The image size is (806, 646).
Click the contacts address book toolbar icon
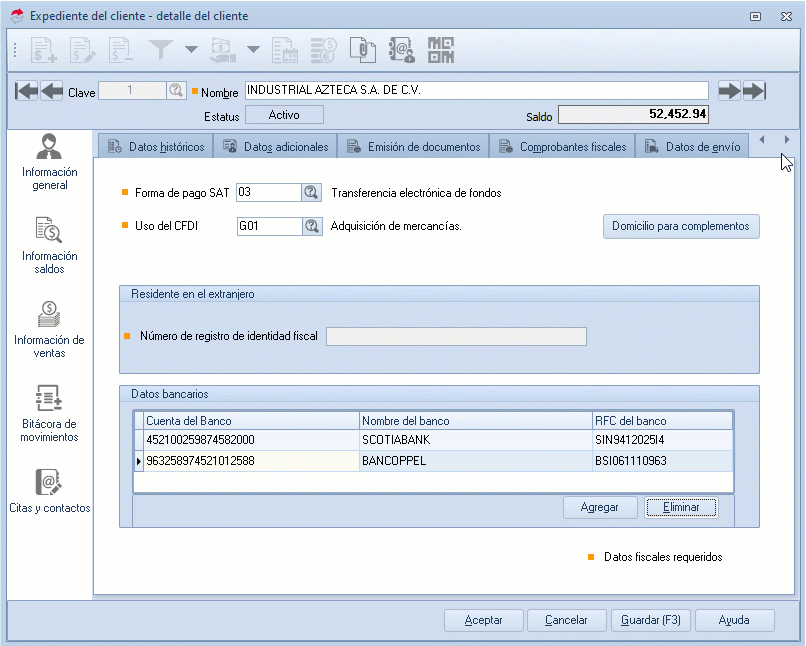tap(401, 50)
